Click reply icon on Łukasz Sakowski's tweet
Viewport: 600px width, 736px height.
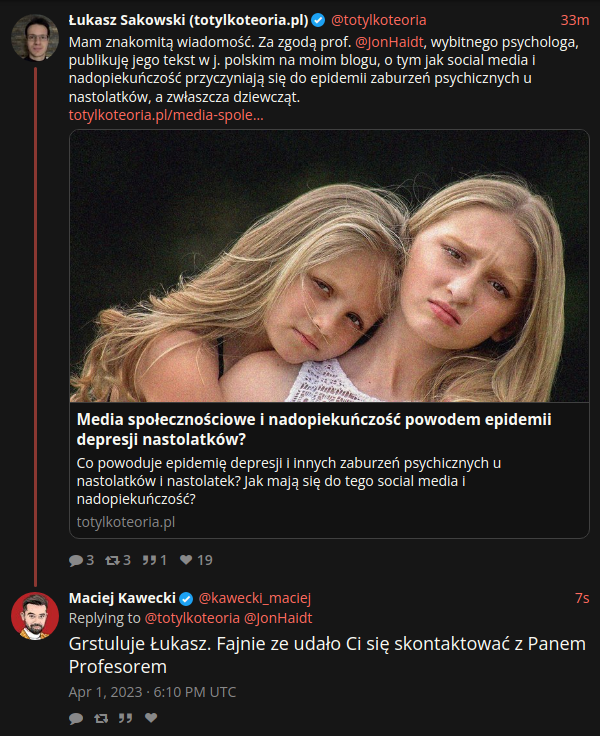[x=76, y=560]
